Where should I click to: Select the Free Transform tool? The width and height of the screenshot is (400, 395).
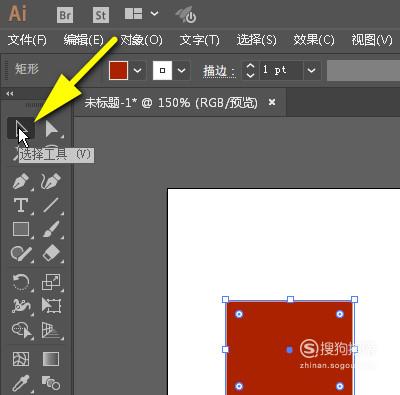[51, 306]
